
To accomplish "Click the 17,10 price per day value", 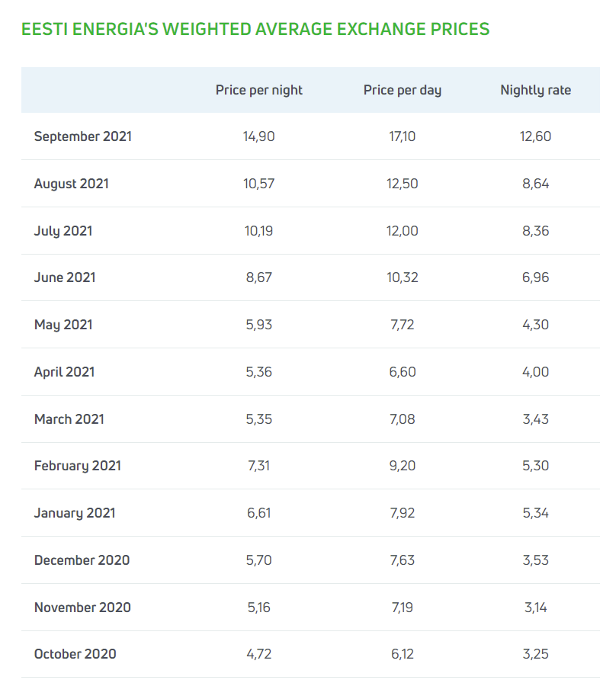I will (x=402, y=136).
